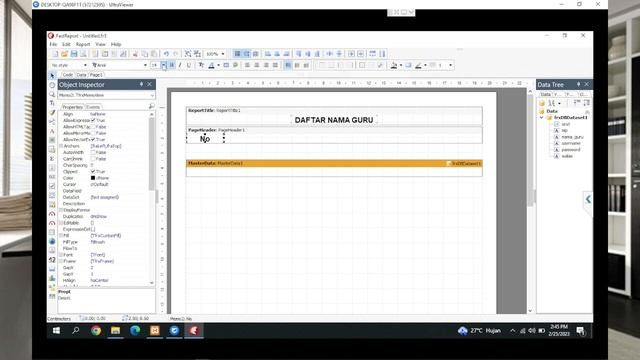The width and height of the screenshot is (640, 360).
Task: Toggle Italic text formatting
Action: click(180, 65)
